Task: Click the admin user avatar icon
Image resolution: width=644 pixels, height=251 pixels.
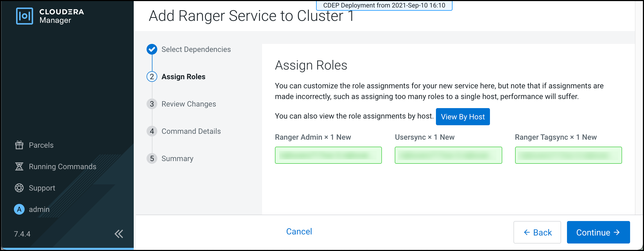Action: pos(19,209)
